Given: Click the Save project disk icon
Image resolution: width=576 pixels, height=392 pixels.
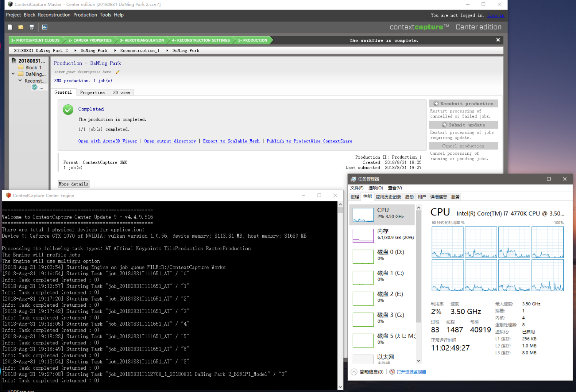Looking at the screenshot, I should (x=31, y=27).
